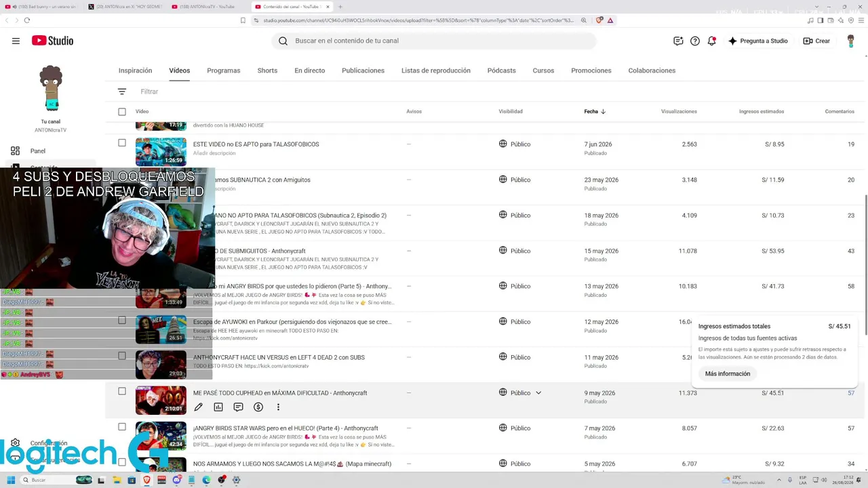Check the Escapa de AYUWOKI video row
Image resolution: width=868 pixels, height=488 pixels.
coord(122,320)
